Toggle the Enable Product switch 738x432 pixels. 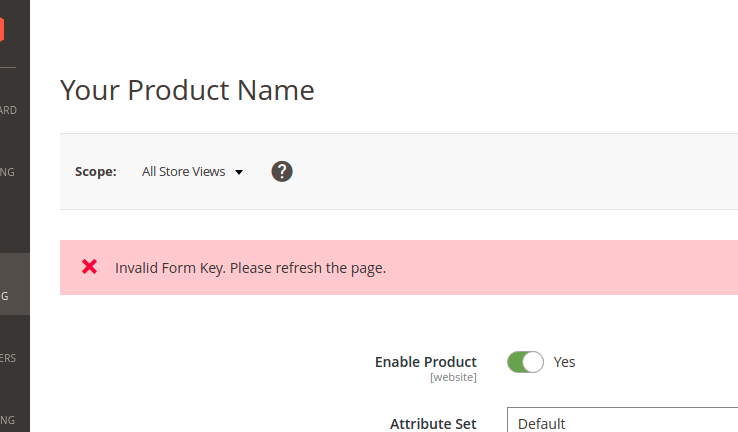[x=525, y=362]
